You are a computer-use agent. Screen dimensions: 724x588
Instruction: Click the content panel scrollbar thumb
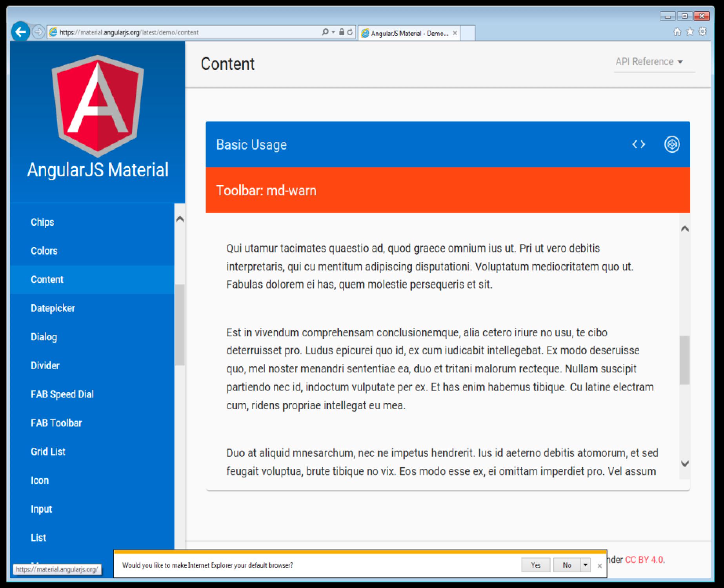click(x=685, y=360)
